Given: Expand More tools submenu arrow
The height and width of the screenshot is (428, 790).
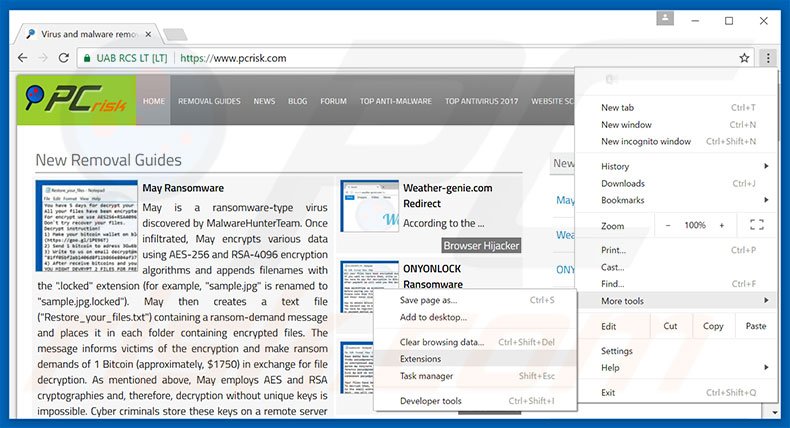Looking at the screenshot, I should pos(766,300).
